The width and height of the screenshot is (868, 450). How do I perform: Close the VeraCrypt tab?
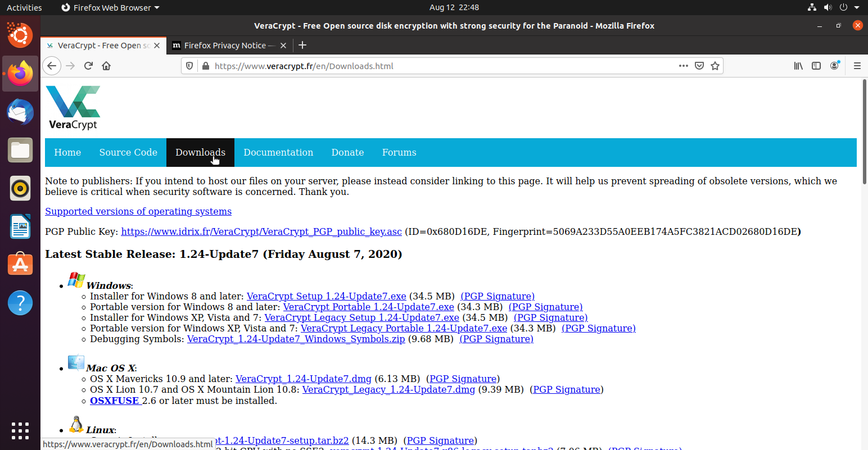pyautogui.click(x=157, y=46)
